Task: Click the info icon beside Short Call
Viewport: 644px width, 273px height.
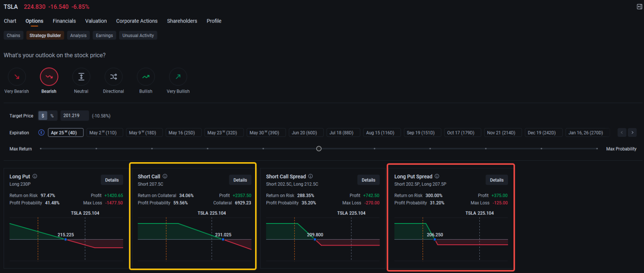Action: tap(165, 176)
